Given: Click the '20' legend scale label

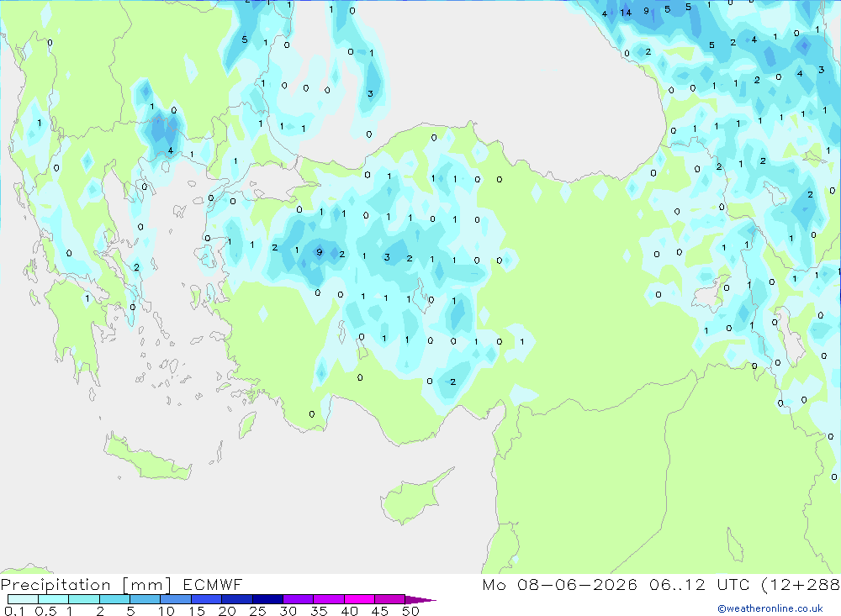Looking at the screenshot, I should click(227, 611).
